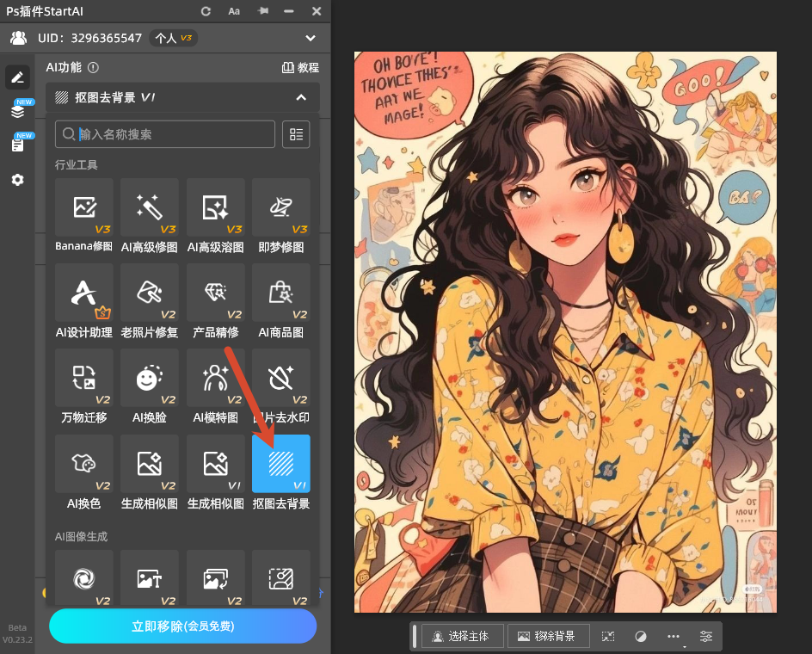Open the 老照片修复 tool
The width and height of the screenshot is (812, 654).
click(x=150, y=293)
